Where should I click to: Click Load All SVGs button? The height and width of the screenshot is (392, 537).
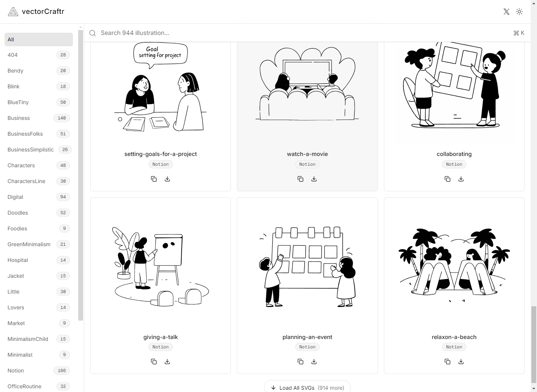point(307,387)
